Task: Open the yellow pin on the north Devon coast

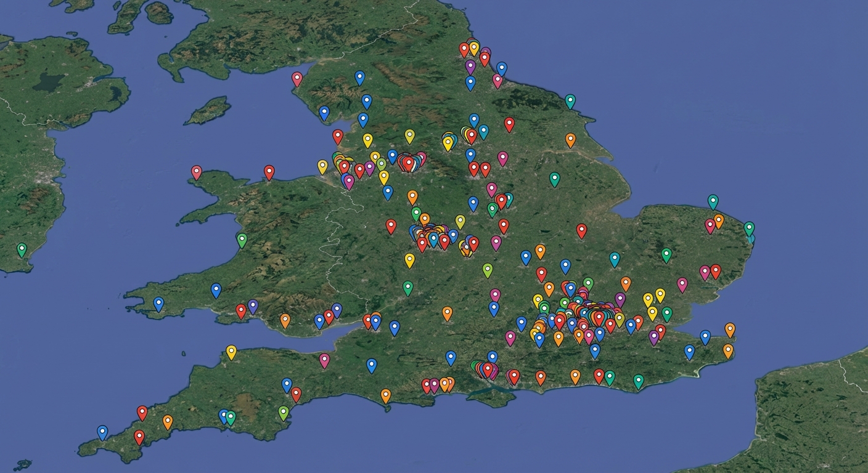Action: point(231,350)
